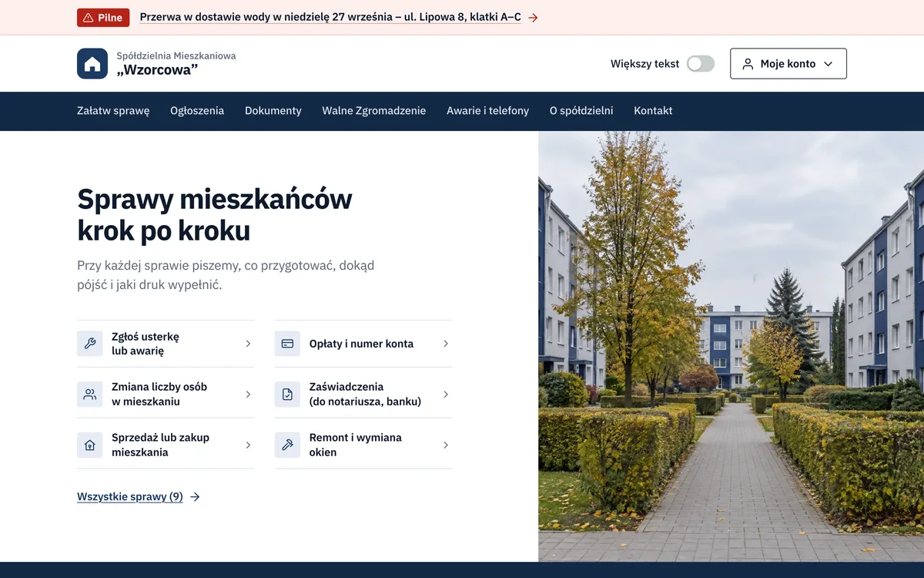924x578 pixels.
Task: Click the house logo icon
Action: (92, 64)
